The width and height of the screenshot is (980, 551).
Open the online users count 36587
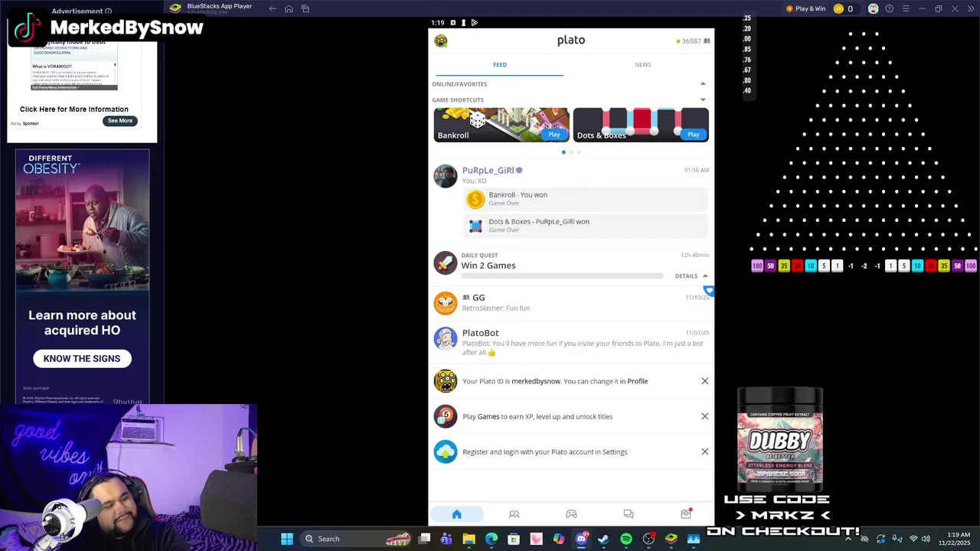[693, 41]
